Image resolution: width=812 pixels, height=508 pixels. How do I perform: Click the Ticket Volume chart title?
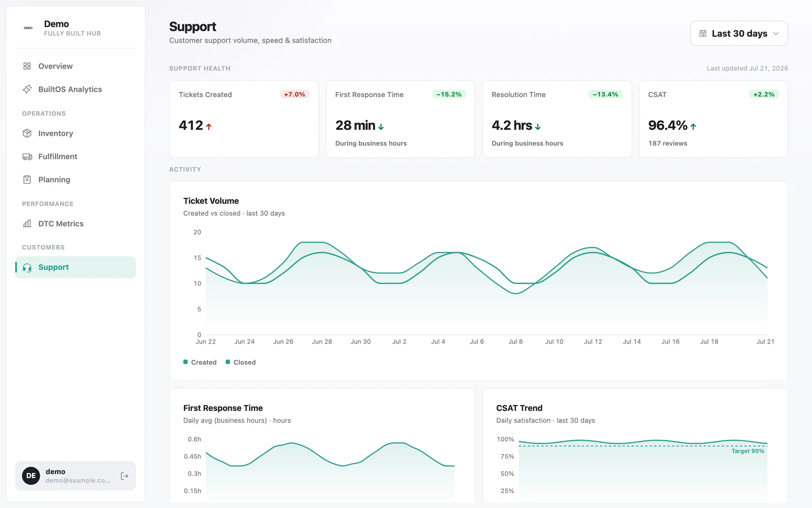click(211, 201)
